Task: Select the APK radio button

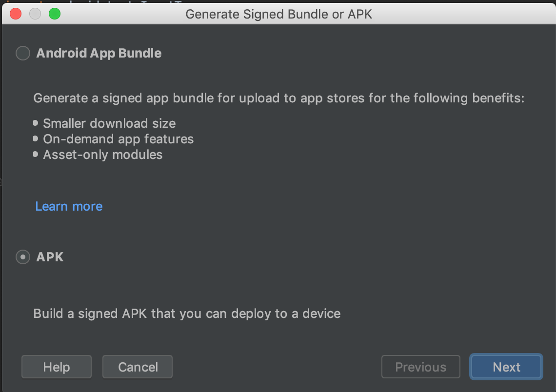Action: [x=23, y=257]
